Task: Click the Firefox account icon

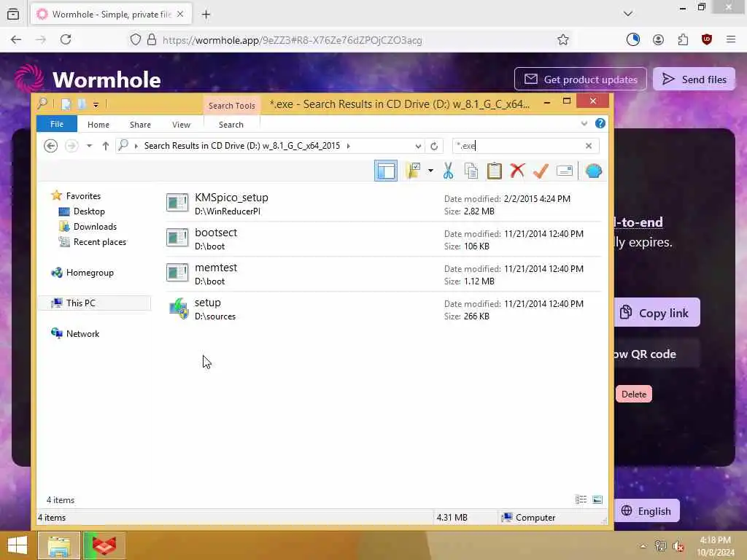Action: point(658,40)
